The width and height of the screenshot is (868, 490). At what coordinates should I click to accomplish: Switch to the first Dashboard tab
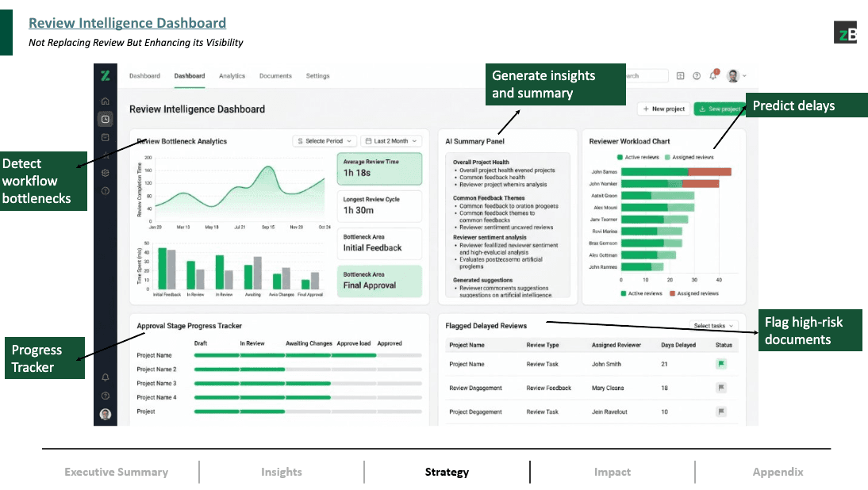(x=144, y=76)
